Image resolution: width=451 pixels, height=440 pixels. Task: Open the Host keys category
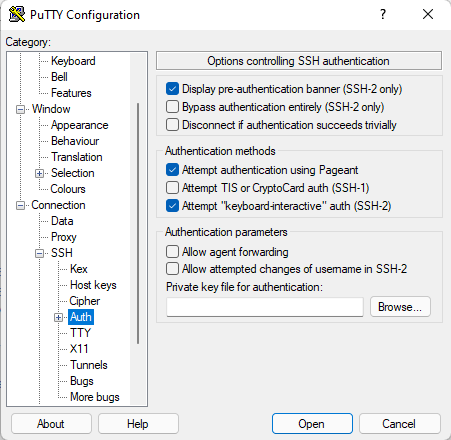pos(93,285)
